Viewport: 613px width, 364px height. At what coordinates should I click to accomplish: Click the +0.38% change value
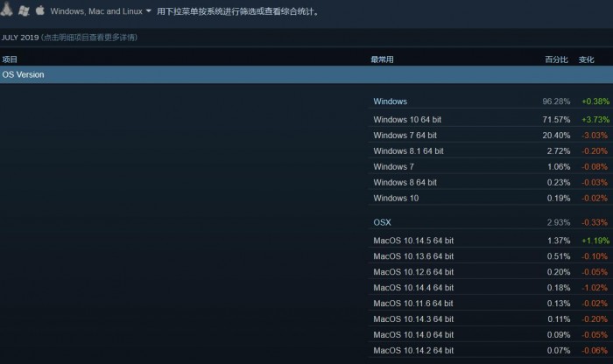[x=595, y=101]
